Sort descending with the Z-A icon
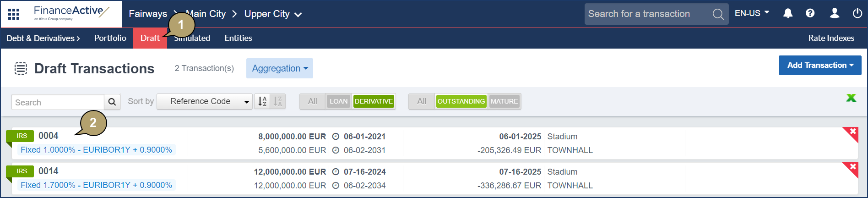This screenshot has height=198, width=868. (x=278, y=101)
